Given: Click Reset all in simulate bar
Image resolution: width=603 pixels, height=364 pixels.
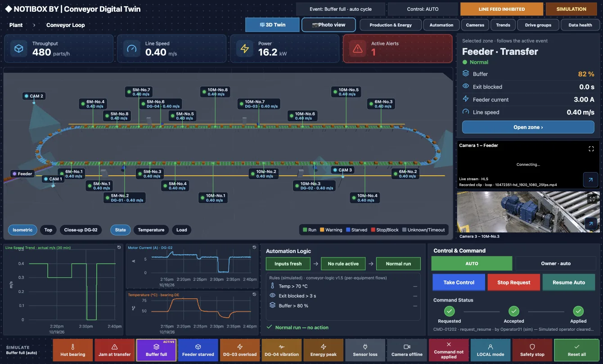Looking at the screenshot, I should point(576,351).
